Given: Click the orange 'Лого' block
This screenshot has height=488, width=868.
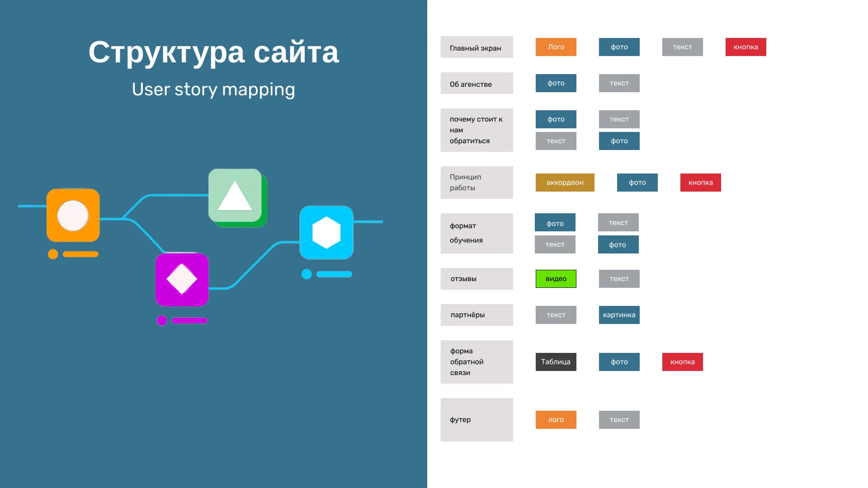Looking at the screenshot, I should [x=556, y=47].
